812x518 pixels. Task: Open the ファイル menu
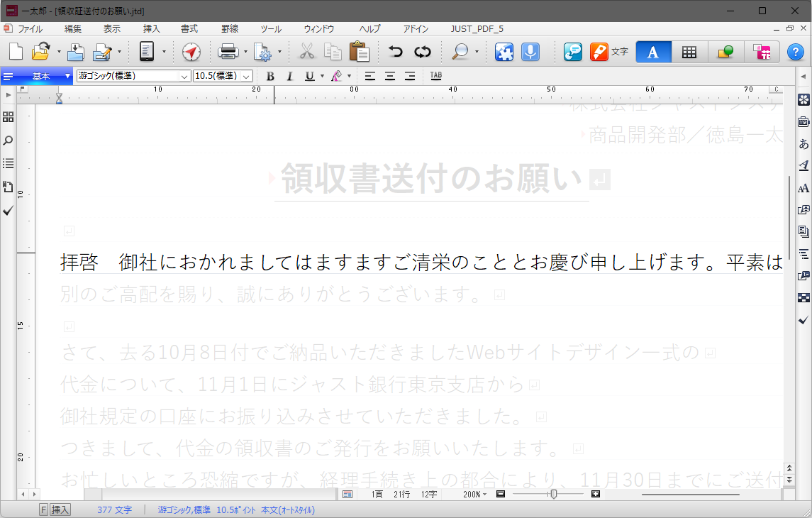[31, 29]
